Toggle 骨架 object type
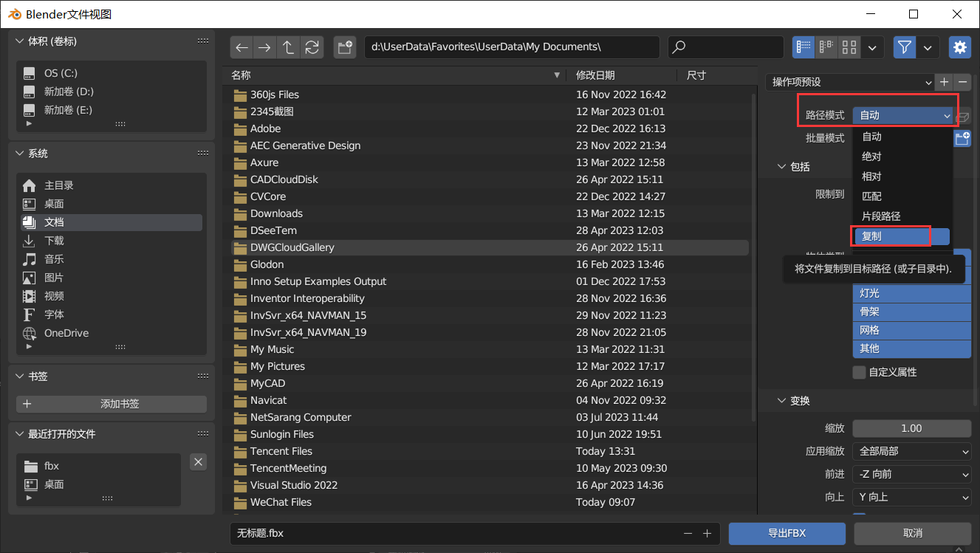 [x=911, y=312]
